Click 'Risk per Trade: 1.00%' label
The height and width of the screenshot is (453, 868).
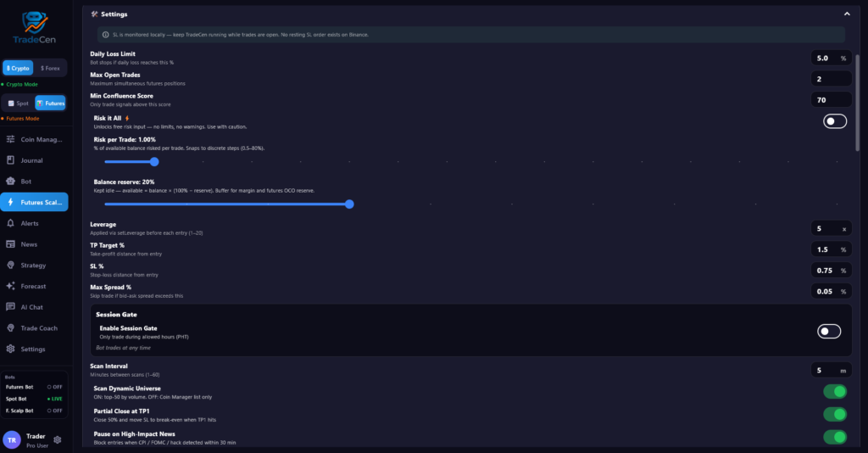125,140
